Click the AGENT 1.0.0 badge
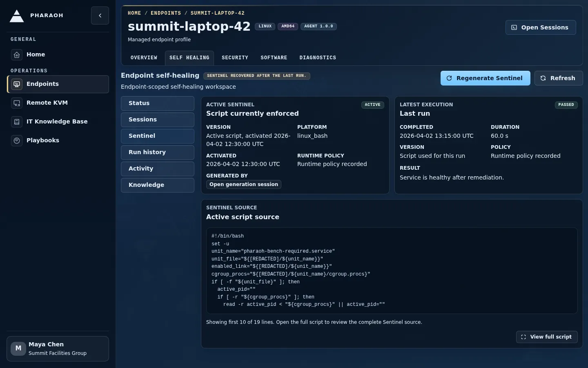The width and height of the screenshot is (588, 368). pyautogui.click(x=318, y=26)
